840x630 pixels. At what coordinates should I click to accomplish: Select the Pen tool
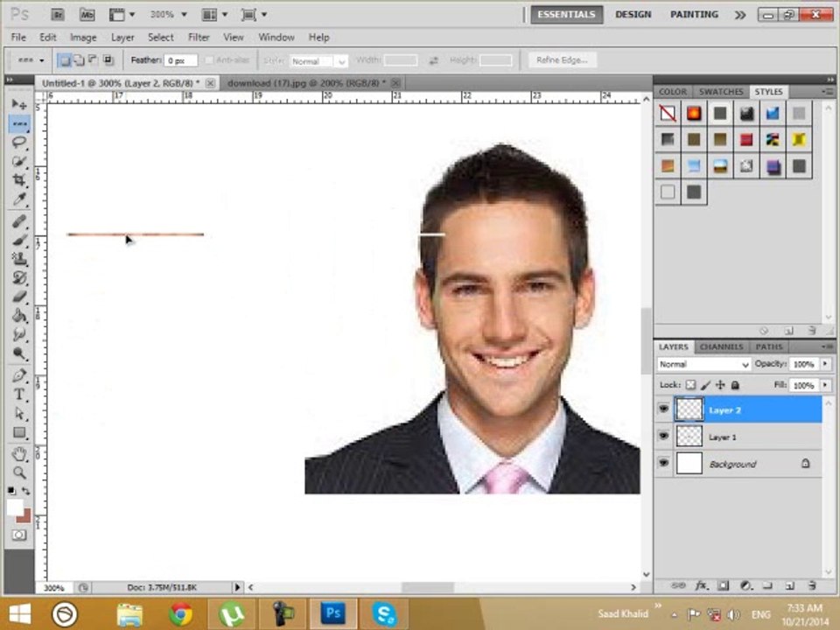point(19,375)
